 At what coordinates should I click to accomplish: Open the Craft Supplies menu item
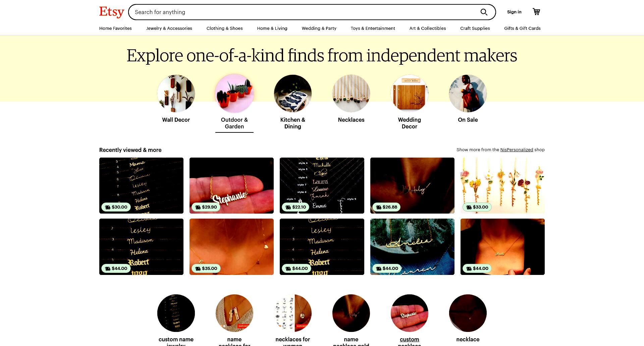(x=475, y=28)
